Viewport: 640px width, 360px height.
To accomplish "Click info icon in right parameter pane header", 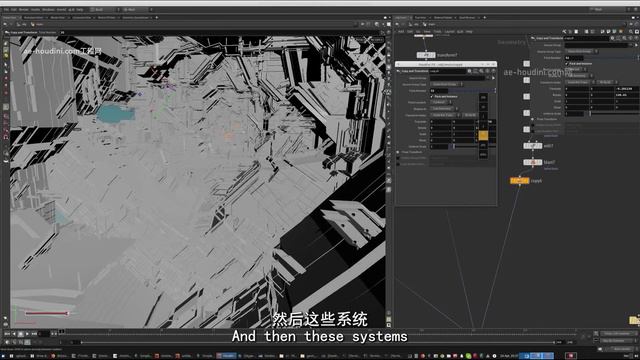I will (x=631, y=38).
